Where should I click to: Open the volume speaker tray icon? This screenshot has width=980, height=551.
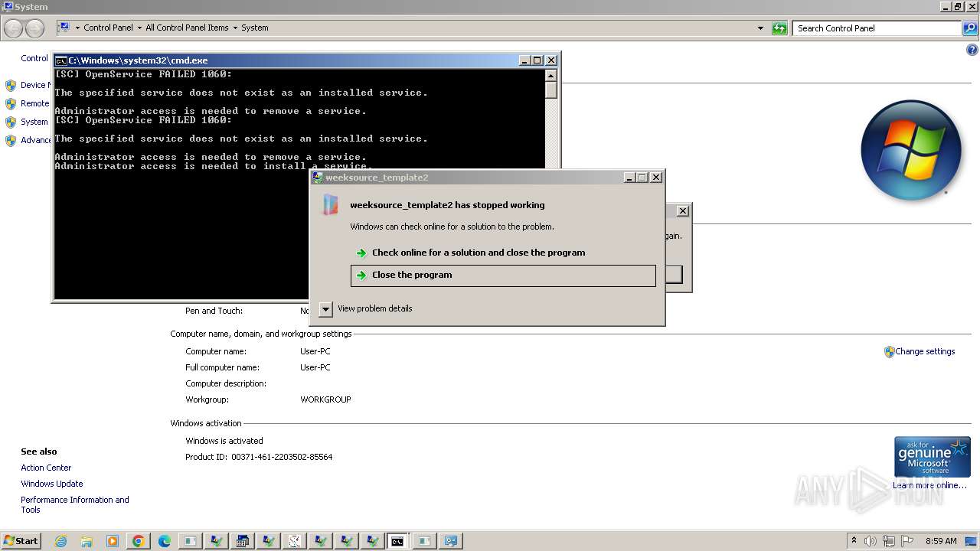pos(871,541)
